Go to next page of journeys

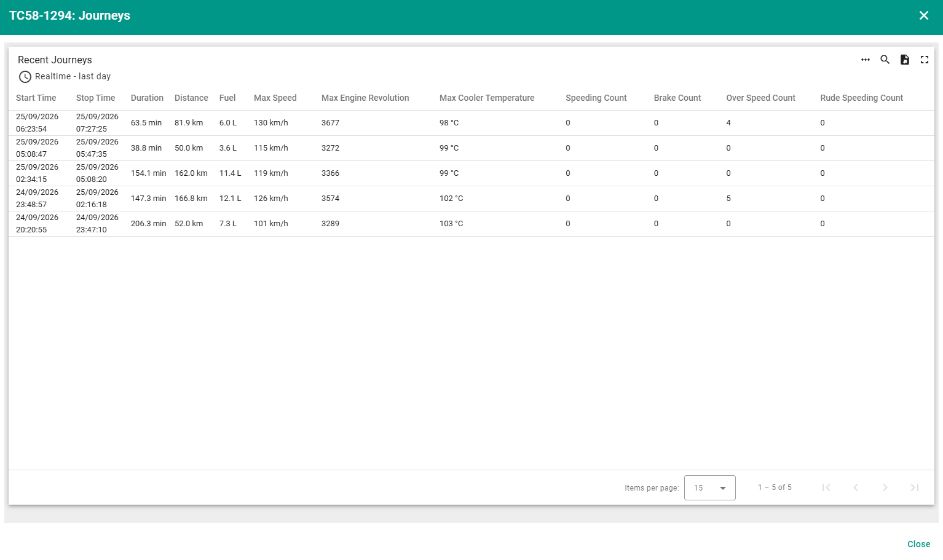click(885, 487)
